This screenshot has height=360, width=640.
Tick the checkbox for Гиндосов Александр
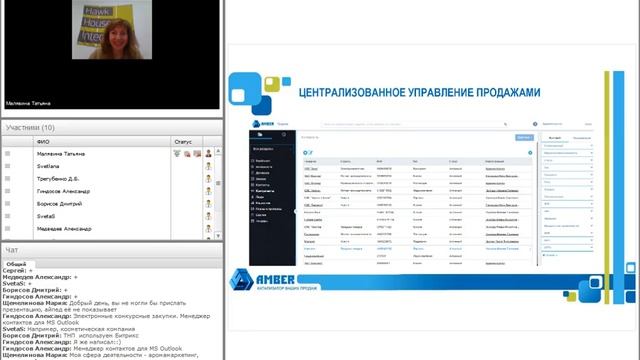pos(7,191)
